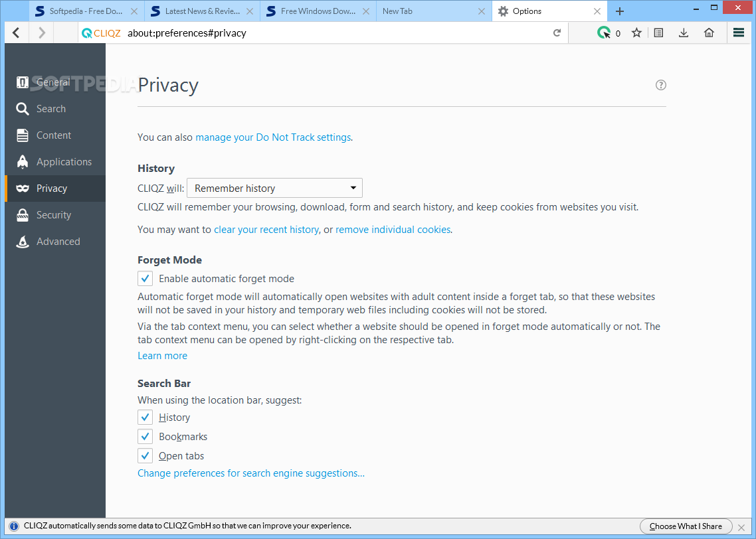
Task: Change preferences for search engine suggestions
Action: click(251, 473)
